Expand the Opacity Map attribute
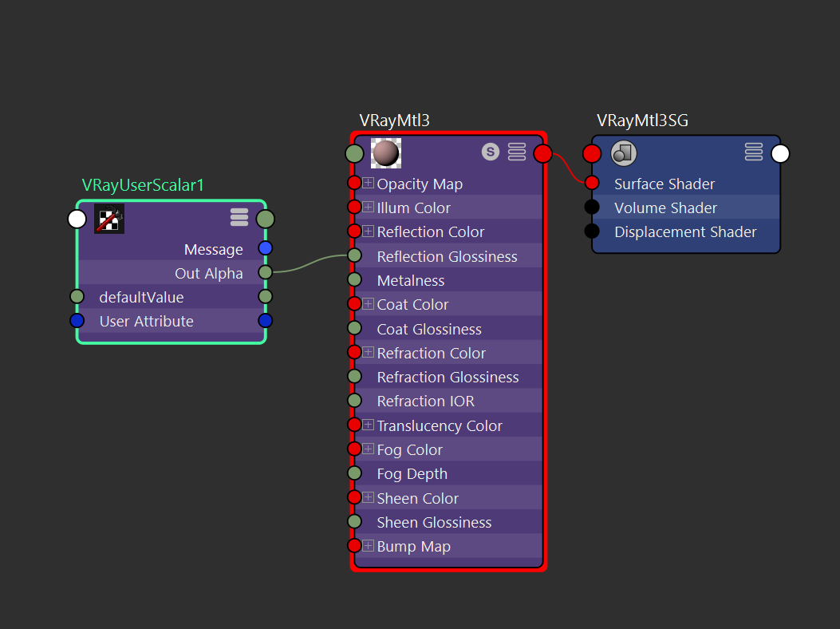The image size is (840, 629). click(x=368, y=184)
